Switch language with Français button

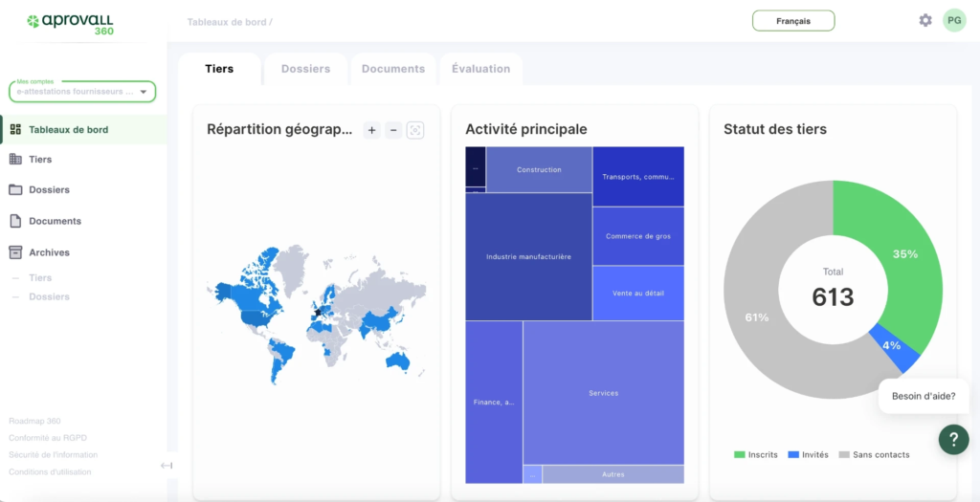point(793,21)
